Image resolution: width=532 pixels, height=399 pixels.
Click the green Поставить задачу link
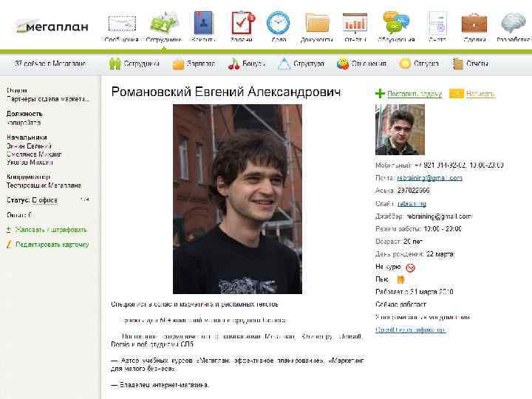415,94
